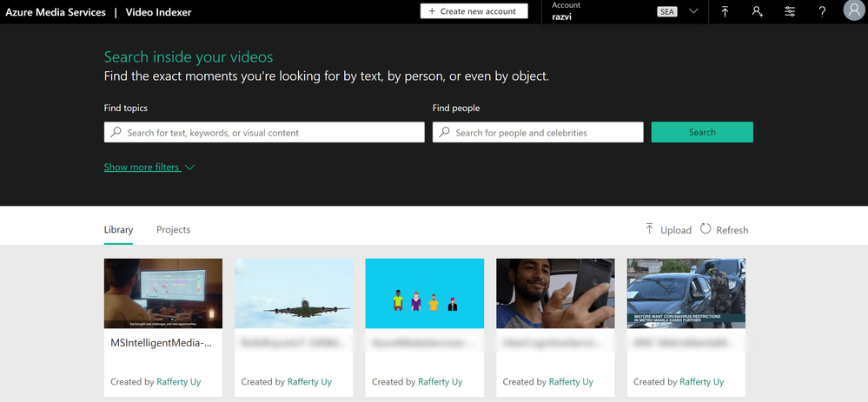Focus the Find people search field
The height and width of the screenshot is (402, 868).
click(x=538, y=132)
